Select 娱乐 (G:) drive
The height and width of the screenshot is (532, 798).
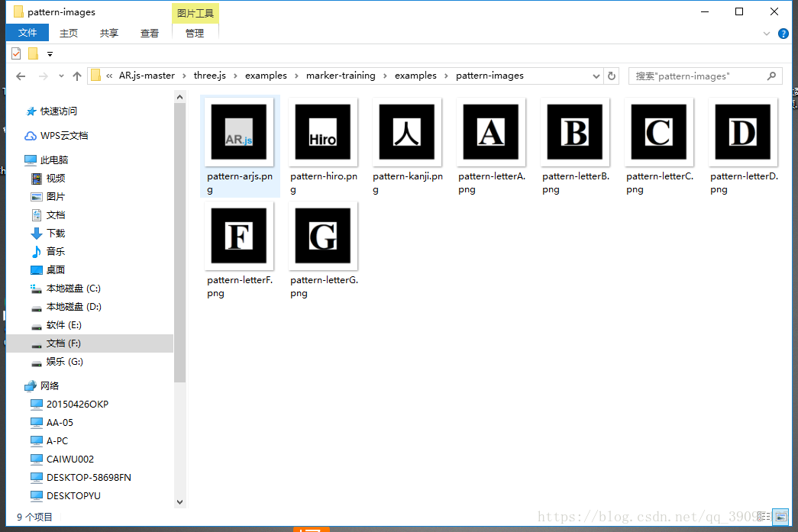[65, 362]
